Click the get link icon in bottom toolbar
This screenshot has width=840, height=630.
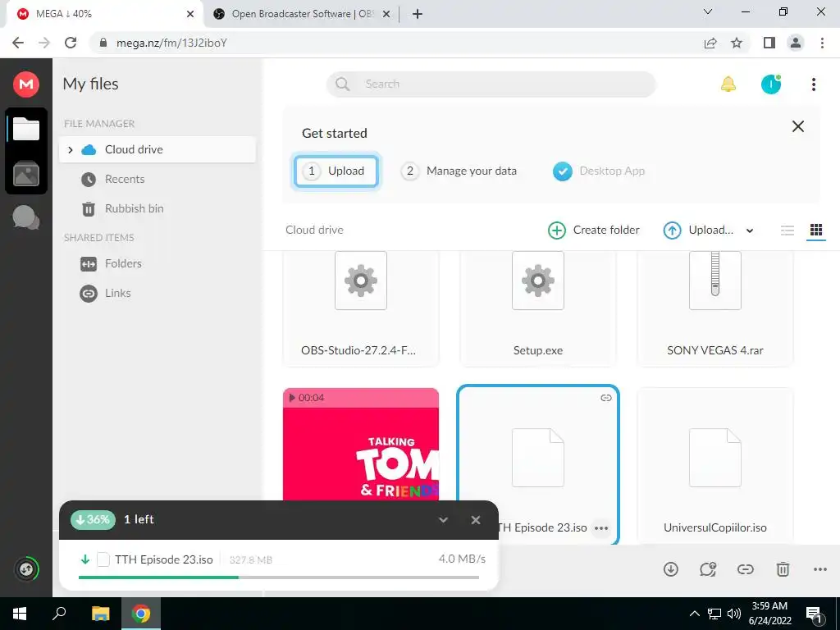[745, 569]
